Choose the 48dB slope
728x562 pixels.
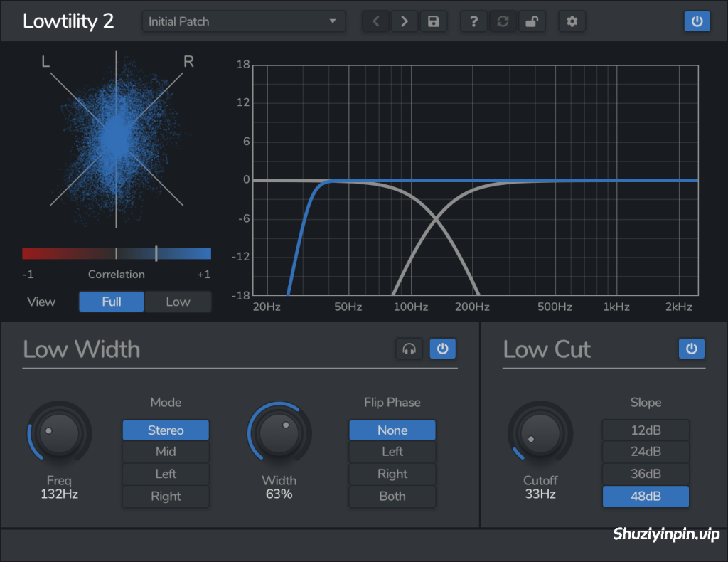(x=646, y=496)
